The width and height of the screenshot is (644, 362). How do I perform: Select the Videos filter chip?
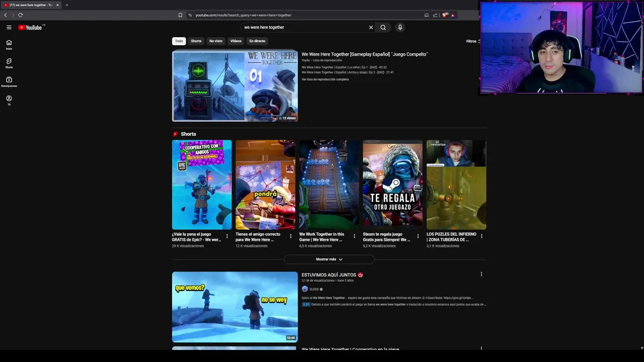[235, 41]
